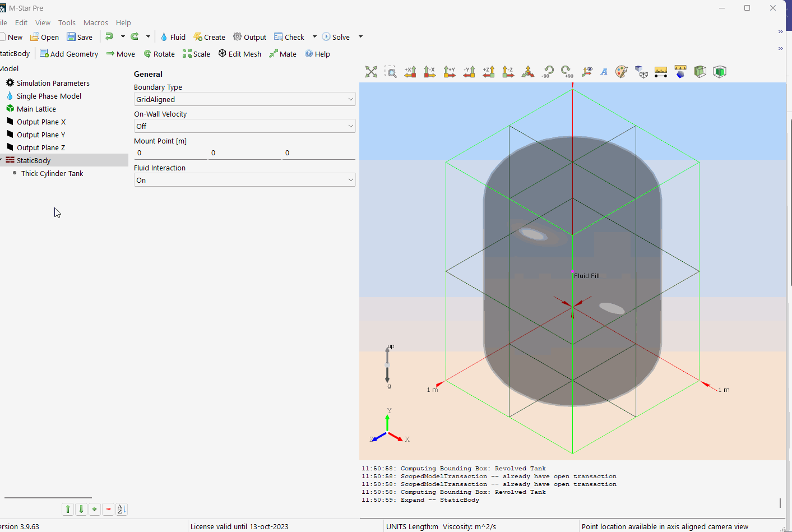
Task: Click the second Mount Point input field
Action: (x=244, y=153)
